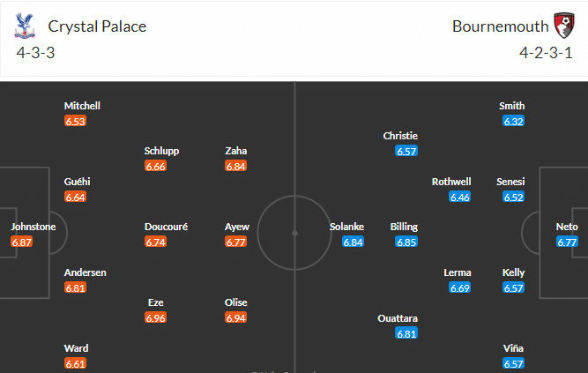Click Smith's 6.32 rating badge

coord(514,121)
